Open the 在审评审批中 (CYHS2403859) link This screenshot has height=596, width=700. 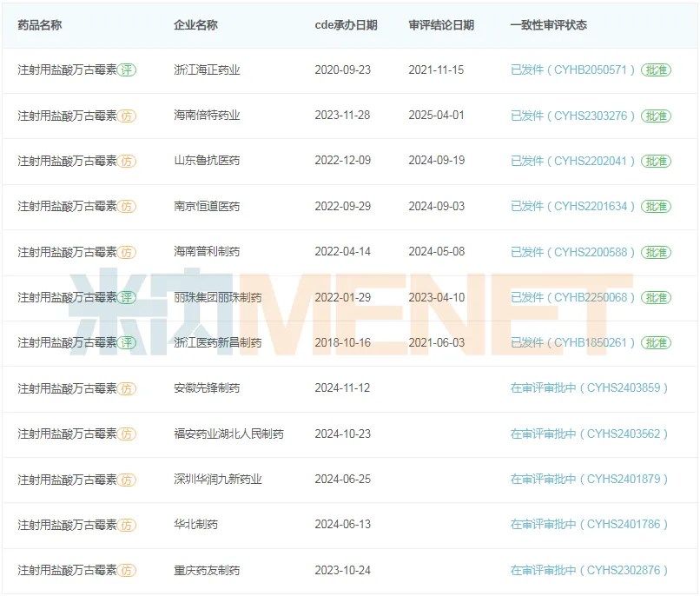tap(590, 388)
